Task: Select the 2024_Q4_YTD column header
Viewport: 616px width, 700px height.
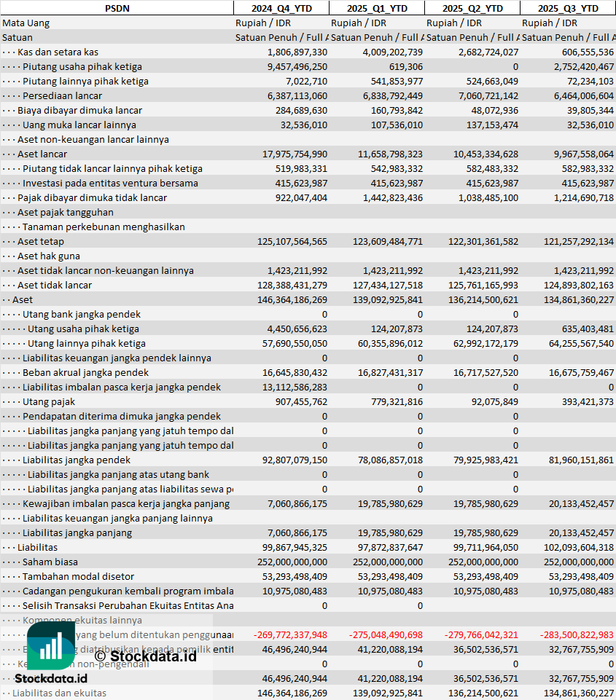Action: 281,9
